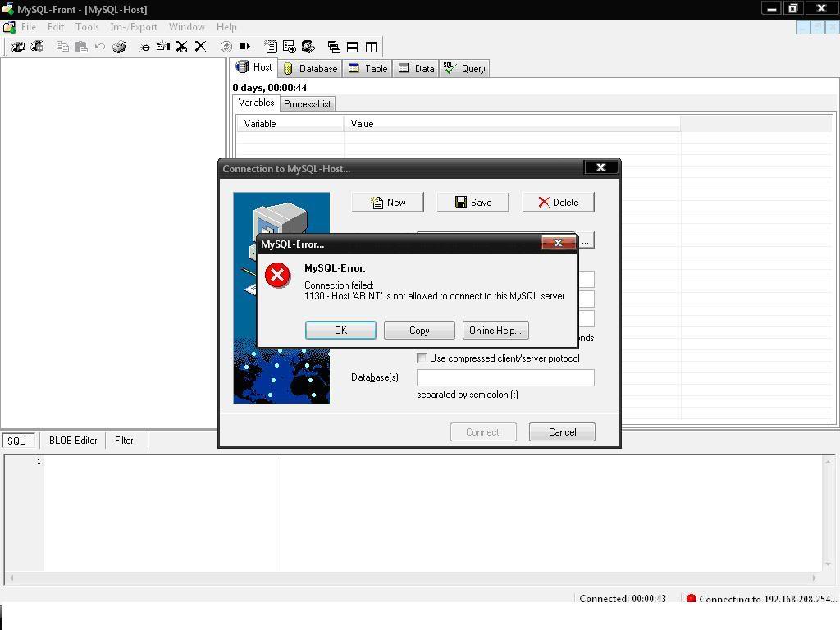The image size is (840, 630).
Task: Click Delete in the connection dialog
Action: coord(558,203)
